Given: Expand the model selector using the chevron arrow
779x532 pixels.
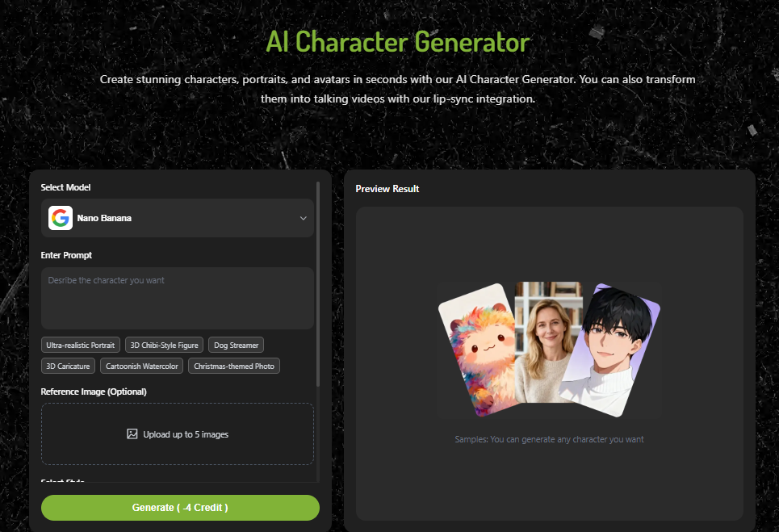Looking at the screenshot, I should (x=304, y=218).
